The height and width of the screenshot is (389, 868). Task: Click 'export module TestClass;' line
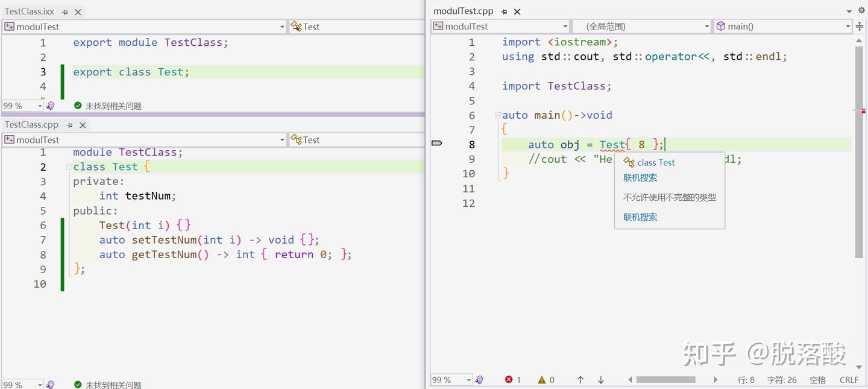(151, 42)
